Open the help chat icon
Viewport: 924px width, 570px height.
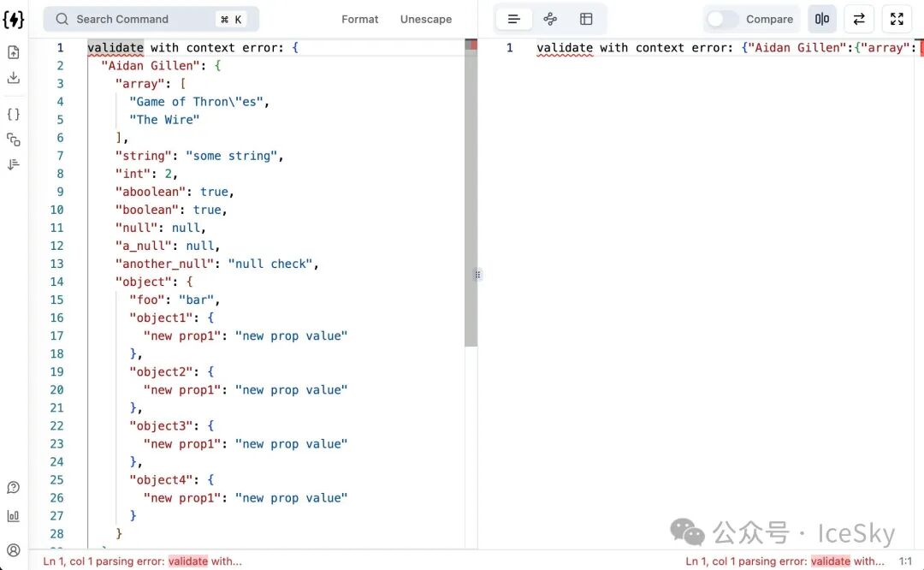click(x=14, y=488)
